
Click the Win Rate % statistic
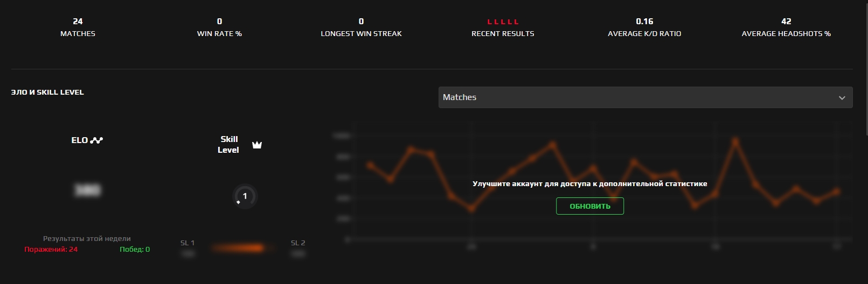[219, 27]
